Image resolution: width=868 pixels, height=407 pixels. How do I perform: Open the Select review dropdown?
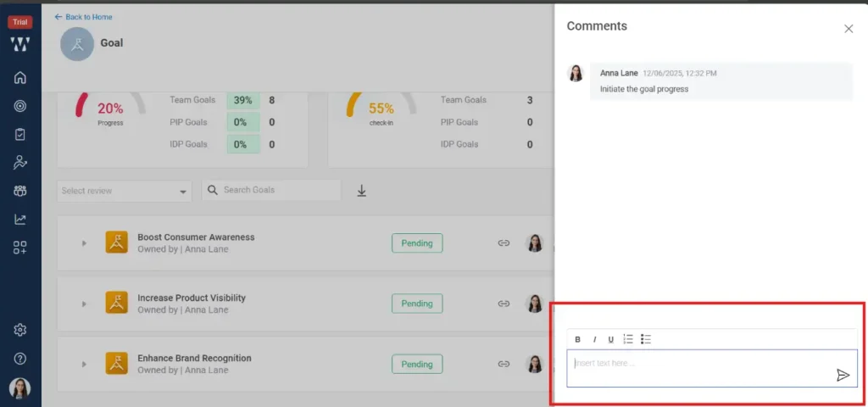point(125,191)
